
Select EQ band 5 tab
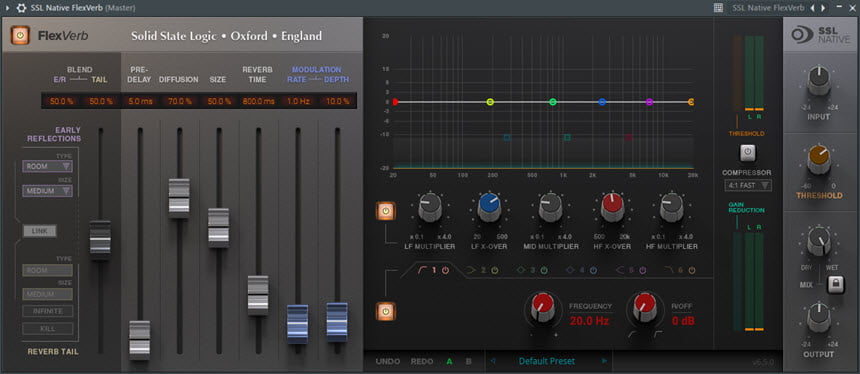click(x=631, y=270)
